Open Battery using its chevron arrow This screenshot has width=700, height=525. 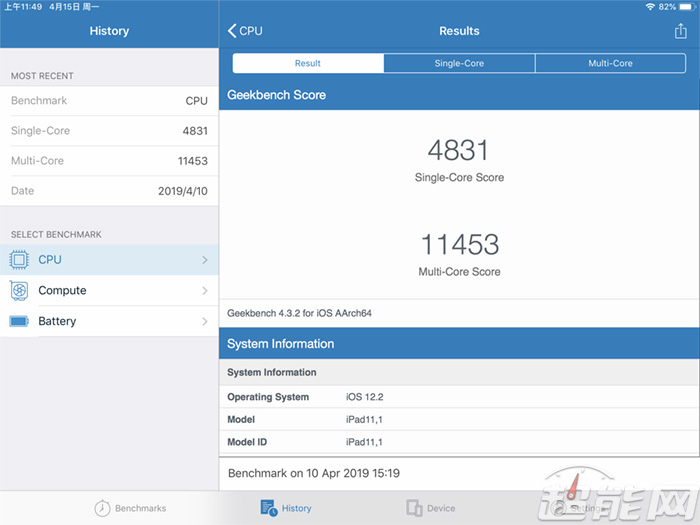[x=204, y=322]
